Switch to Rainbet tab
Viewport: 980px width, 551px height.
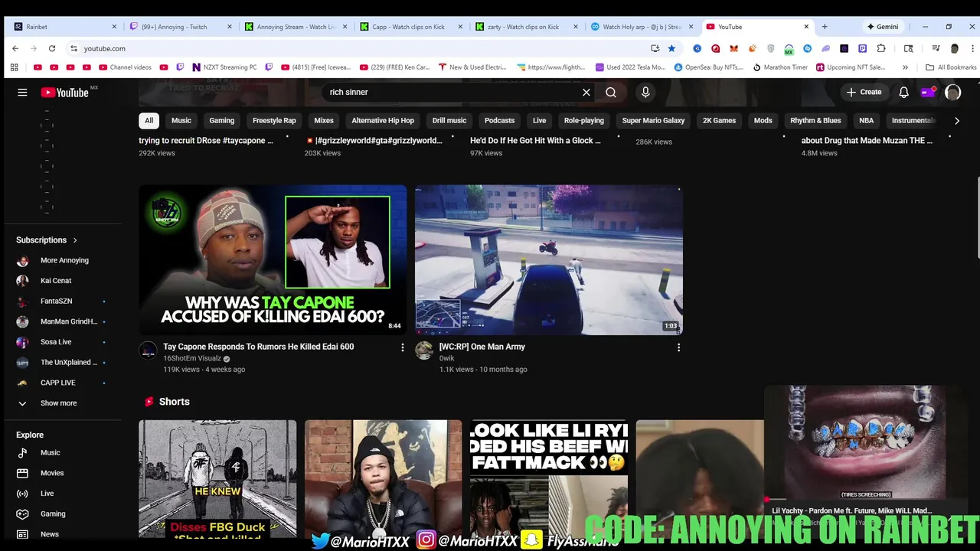(65, 27)
